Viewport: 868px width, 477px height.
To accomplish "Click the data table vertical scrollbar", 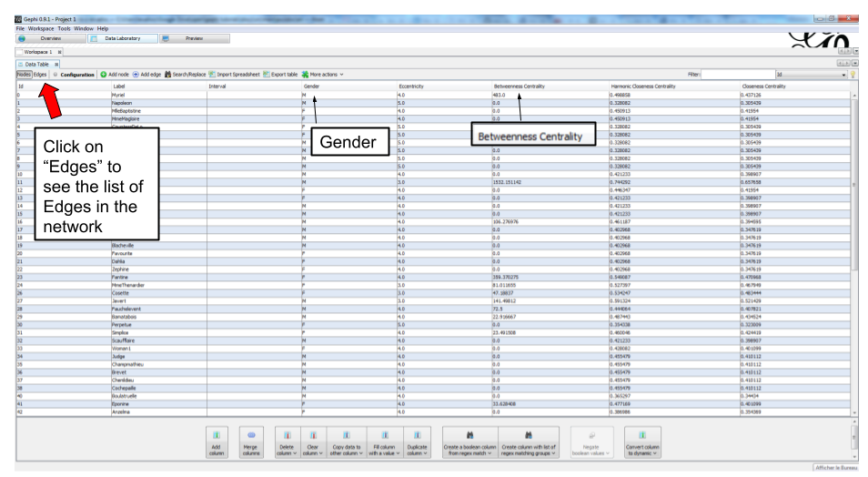I will pyautogui.click(x=854, y=185).
